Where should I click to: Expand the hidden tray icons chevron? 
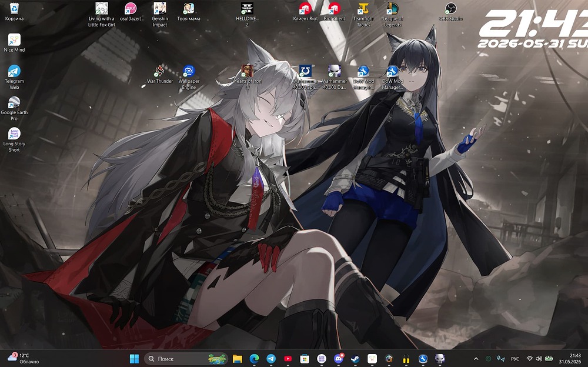pyautogui.click(x=476, y=359)
